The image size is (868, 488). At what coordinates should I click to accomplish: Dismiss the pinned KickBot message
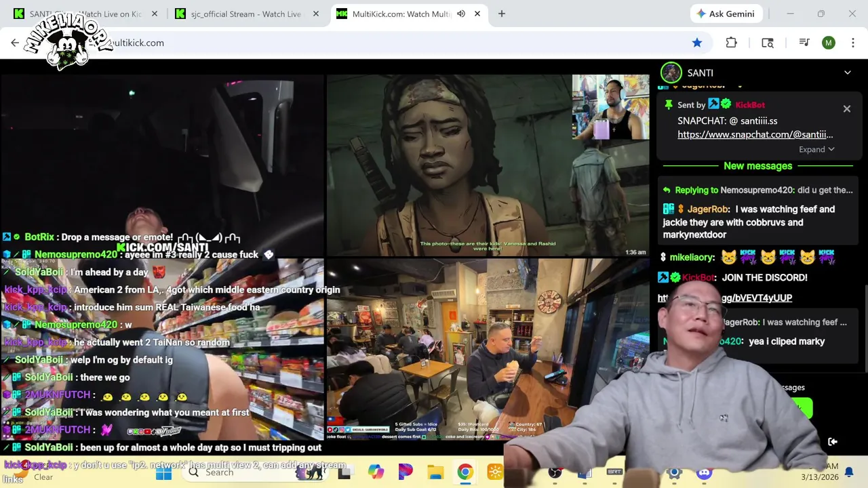(846, 108)
